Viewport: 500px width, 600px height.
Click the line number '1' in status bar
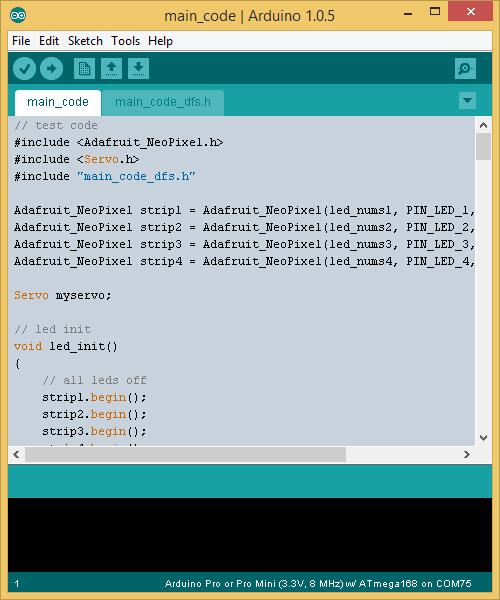[17, 584]
